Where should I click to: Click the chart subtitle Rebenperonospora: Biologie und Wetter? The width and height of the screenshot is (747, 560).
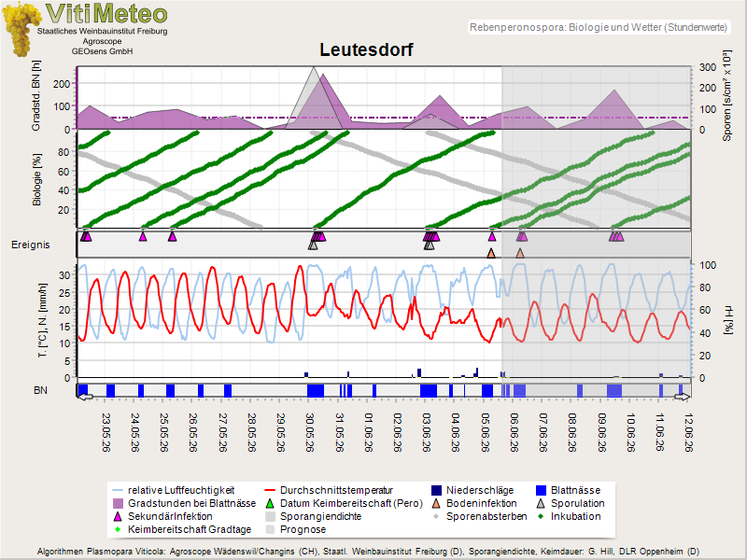coord(599,27)
